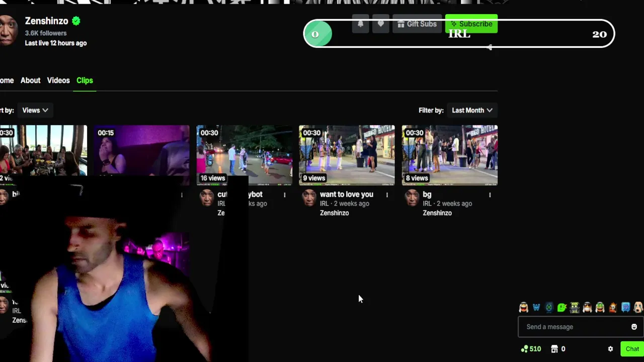644x362 pixels.
Task: Click the '3.6K followers' text
Action: (x=46, y=33)
